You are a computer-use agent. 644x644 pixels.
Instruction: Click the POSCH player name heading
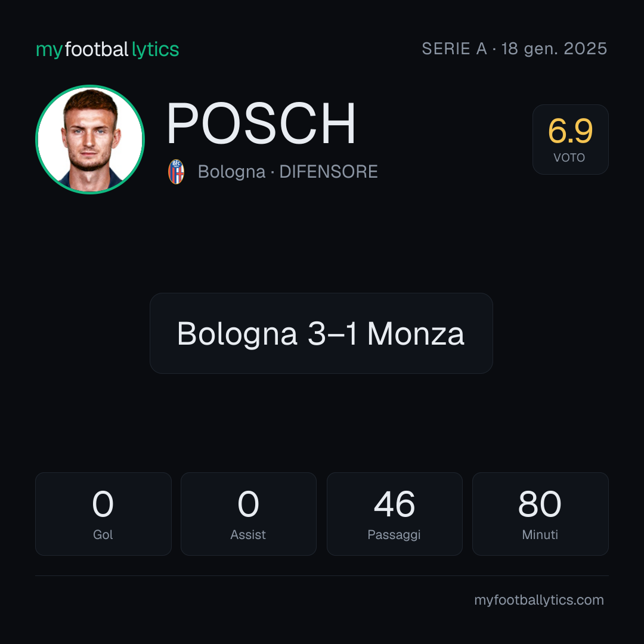261,123
